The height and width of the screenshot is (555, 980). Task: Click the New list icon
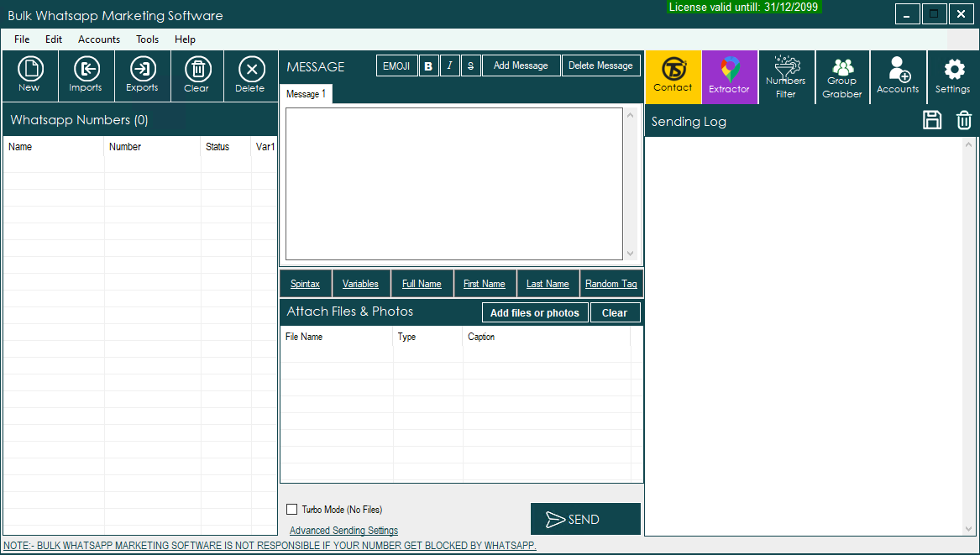click(x=30, y=76)
